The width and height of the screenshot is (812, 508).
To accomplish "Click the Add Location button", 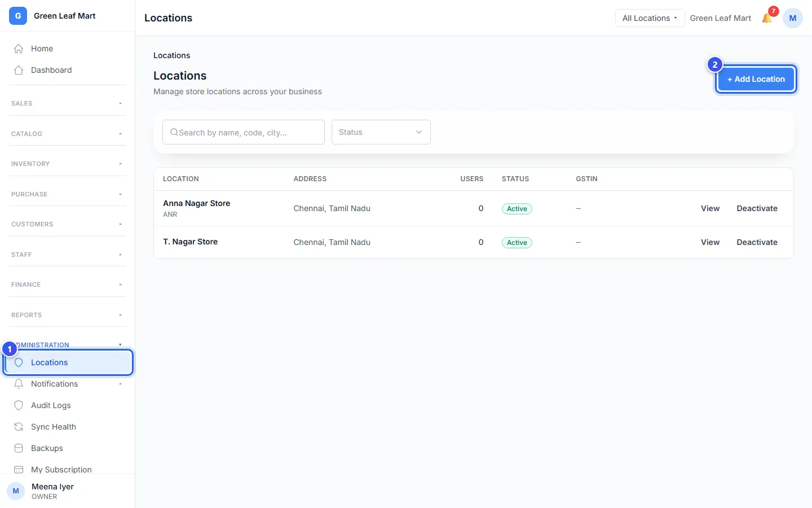I will [x=756, y=79].
